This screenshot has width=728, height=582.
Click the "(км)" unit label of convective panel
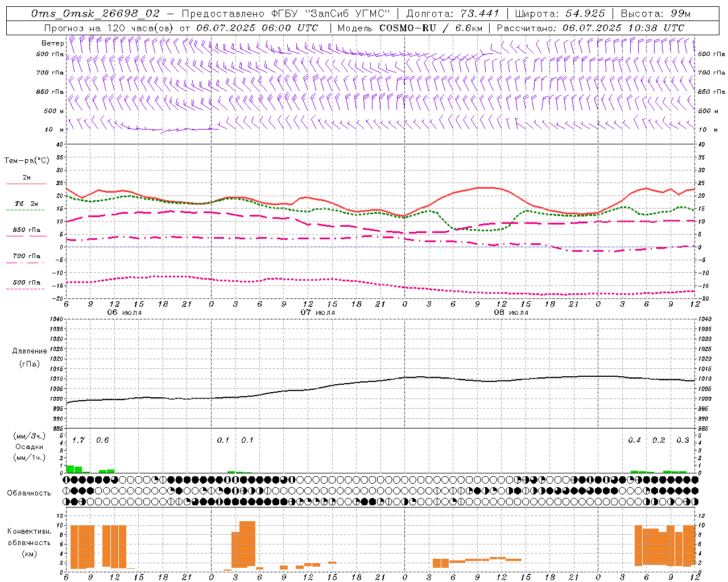coord(30,554)
